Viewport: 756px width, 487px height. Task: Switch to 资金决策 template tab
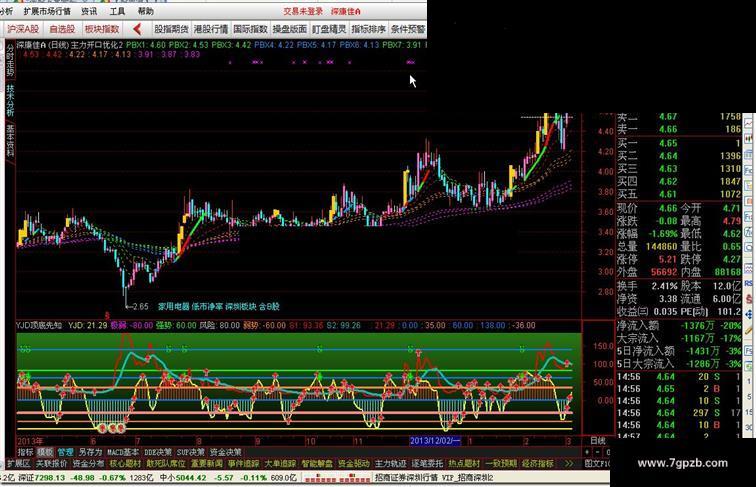coord(226,452)
